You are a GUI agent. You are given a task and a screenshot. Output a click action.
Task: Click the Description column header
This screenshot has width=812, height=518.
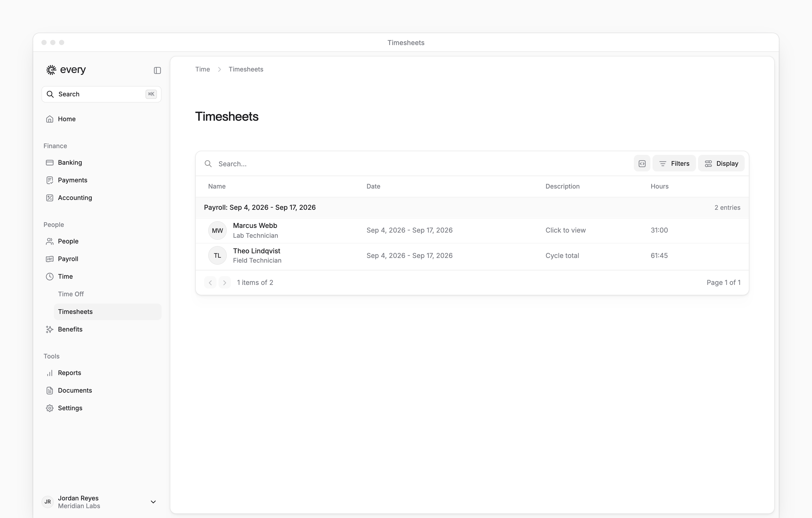[x=562, y=186]
